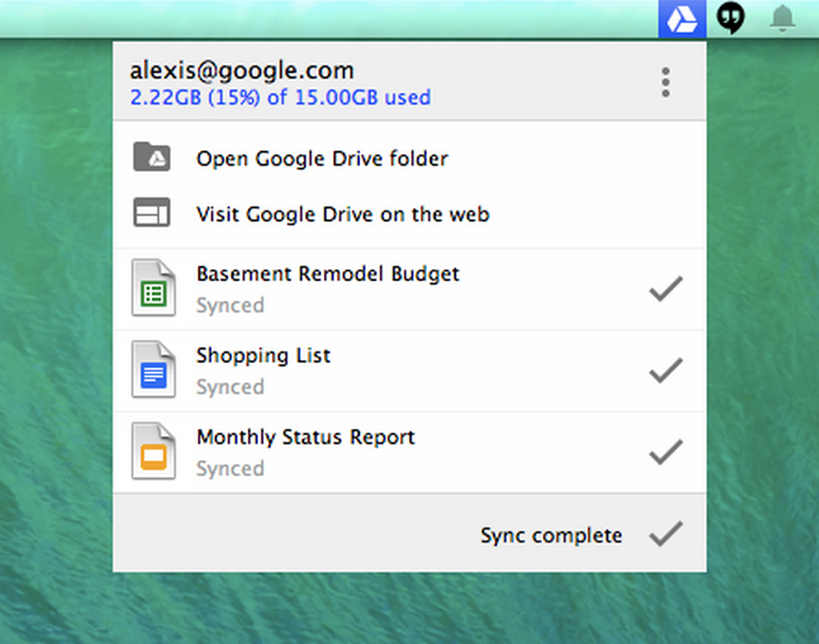Click the alexis@google.com account name
Image resolution: width=819 pixels, height=644 pixels.
point(242,70)
